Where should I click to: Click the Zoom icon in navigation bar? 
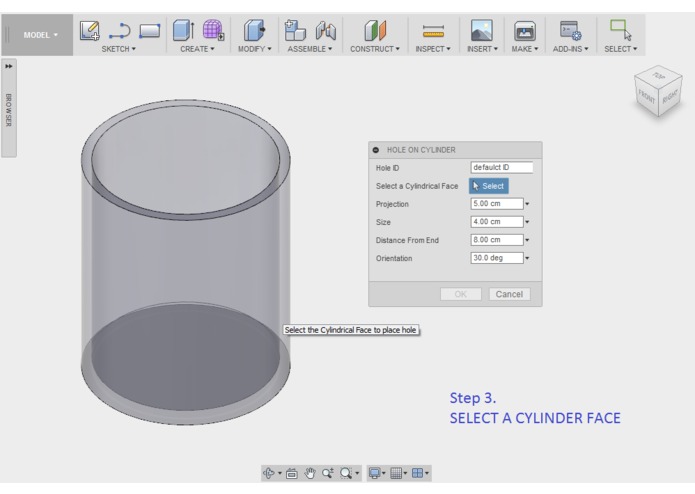tap(328, 473)
